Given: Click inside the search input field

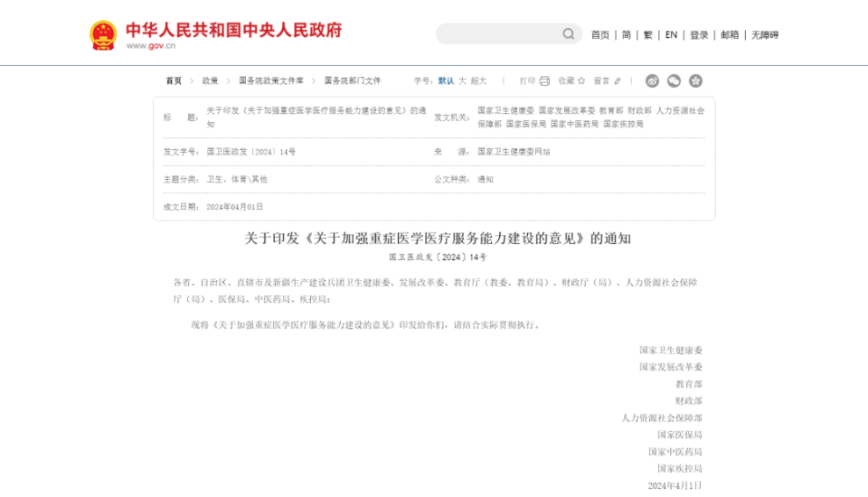Looking at the screenshot, I should coord(497,34).
